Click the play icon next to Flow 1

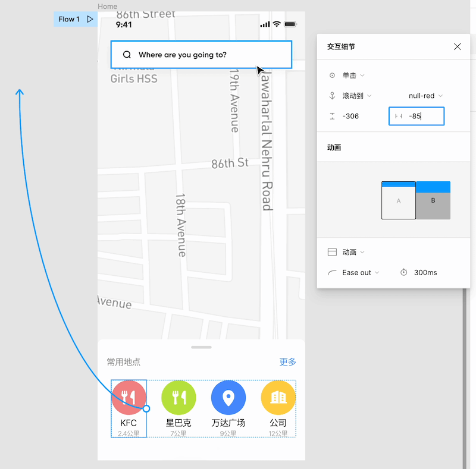click(x=90, y=19)
